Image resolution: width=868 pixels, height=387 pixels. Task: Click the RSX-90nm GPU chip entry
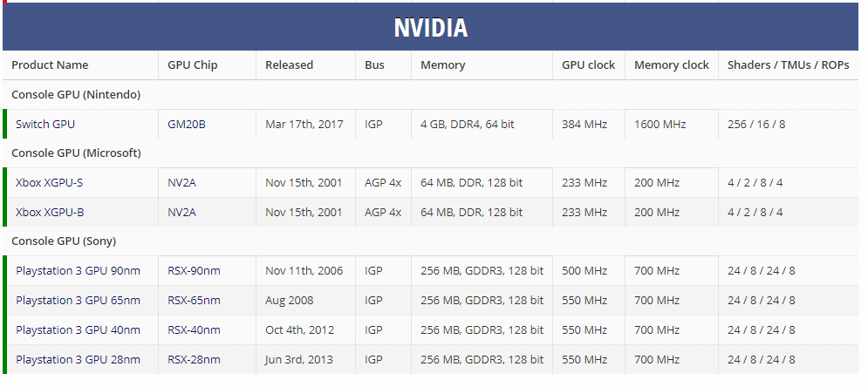pyautogui.click(x=194, y=270)
